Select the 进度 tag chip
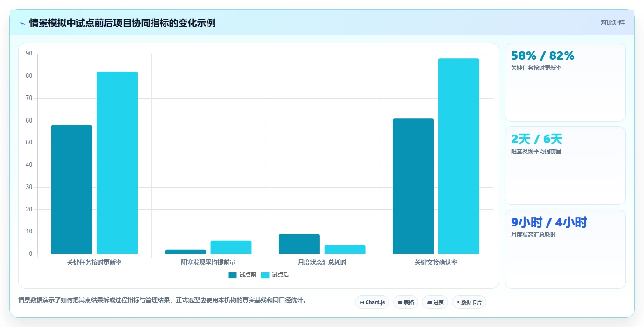The image size is (644, 327). (x=435, y=302)
